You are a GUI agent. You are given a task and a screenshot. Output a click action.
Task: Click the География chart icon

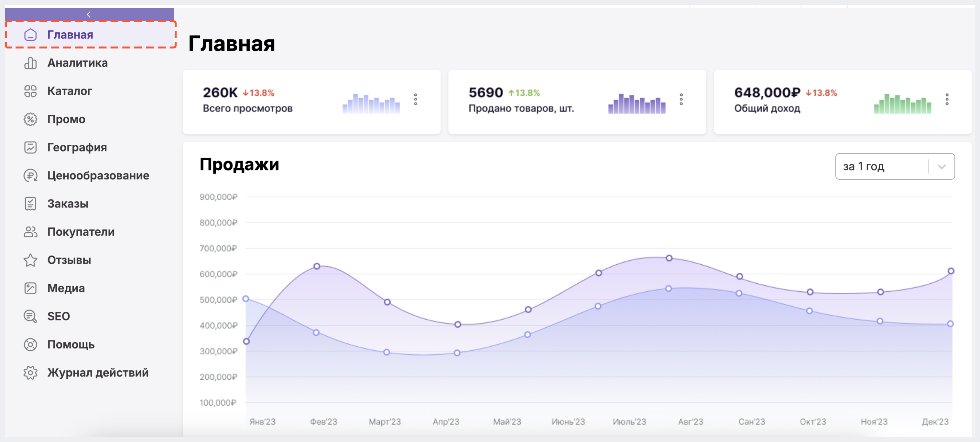[30, 147]
